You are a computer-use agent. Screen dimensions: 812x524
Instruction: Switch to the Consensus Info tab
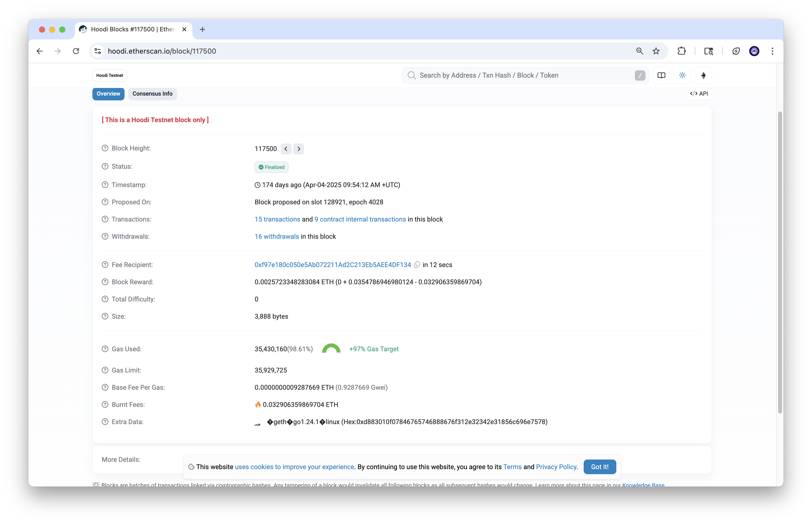click(152, 94)
